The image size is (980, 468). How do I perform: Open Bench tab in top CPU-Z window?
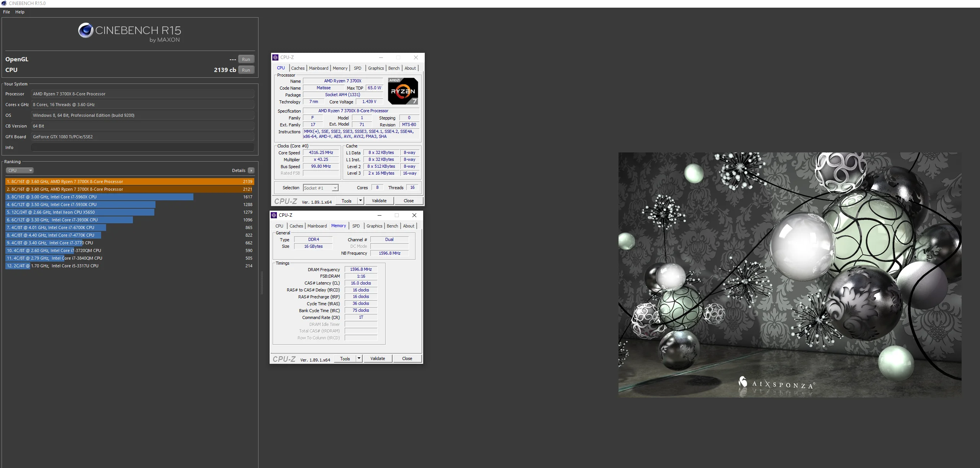pyautogui.click(x=394, y=68)
